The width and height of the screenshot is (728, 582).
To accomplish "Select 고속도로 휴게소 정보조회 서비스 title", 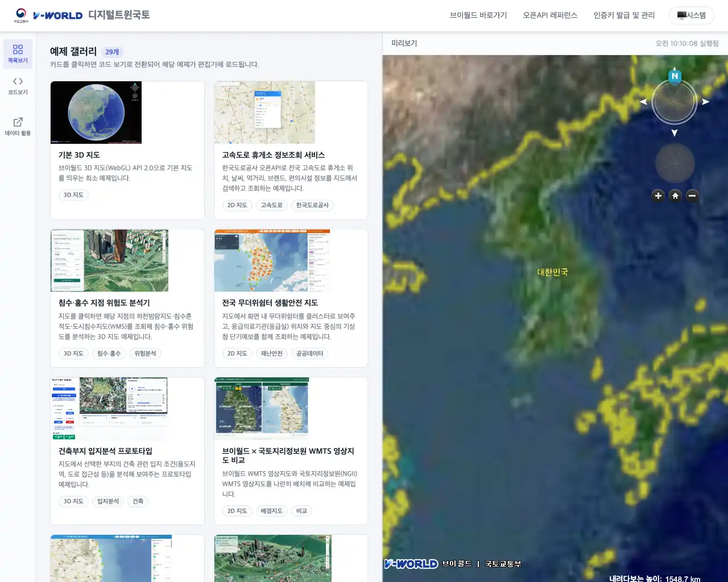I will (274, 155).
